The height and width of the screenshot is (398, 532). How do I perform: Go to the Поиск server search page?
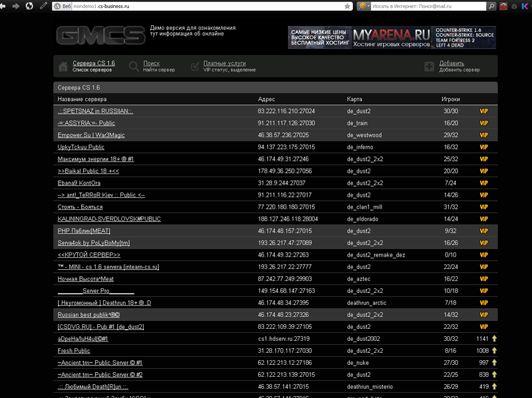pyautogui.click(x=151, y=63)
